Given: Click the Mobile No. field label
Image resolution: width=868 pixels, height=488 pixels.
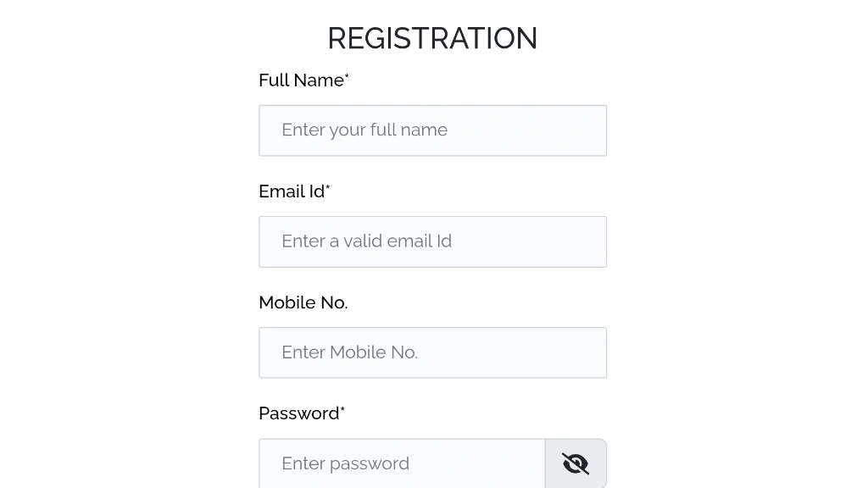Looking at the screenshot, I should coord(303,302).
